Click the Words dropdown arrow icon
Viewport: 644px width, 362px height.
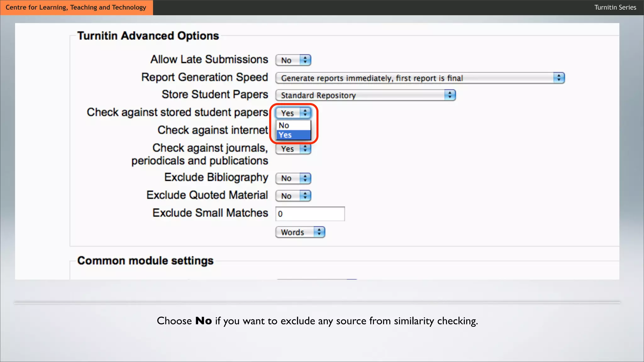click(x=319, y=232)
